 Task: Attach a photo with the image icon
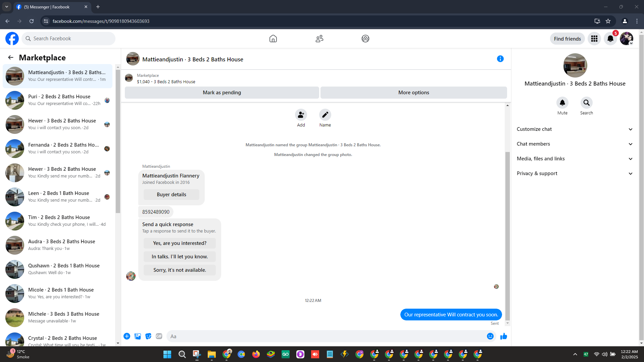pyautogui.click(x=138, y=336)
